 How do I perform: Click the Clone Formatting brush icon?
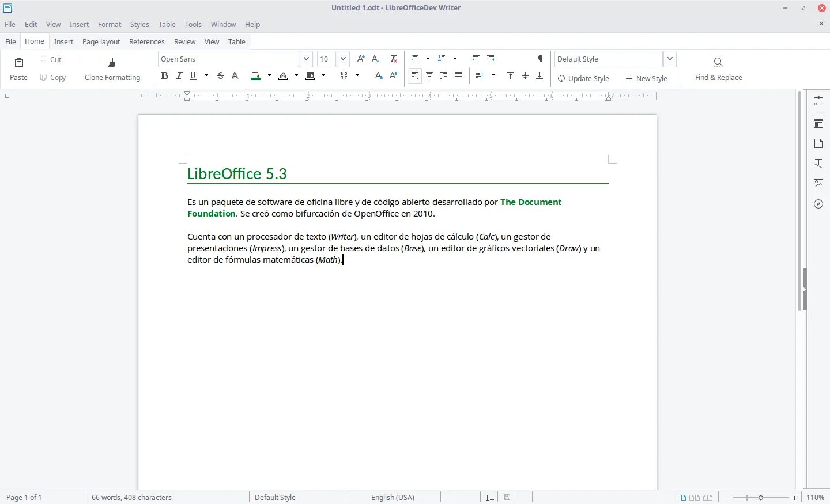[x=112, y=62]
